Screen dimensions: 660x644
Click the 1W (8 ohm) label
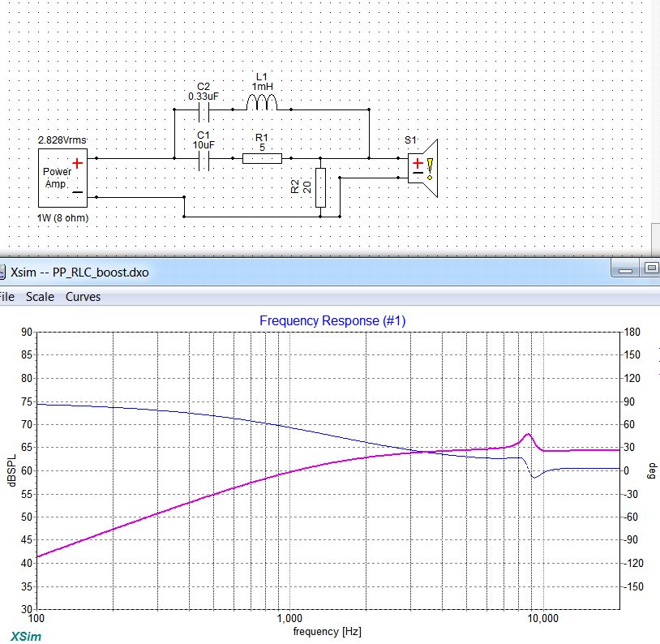click(x=62, y=218)
